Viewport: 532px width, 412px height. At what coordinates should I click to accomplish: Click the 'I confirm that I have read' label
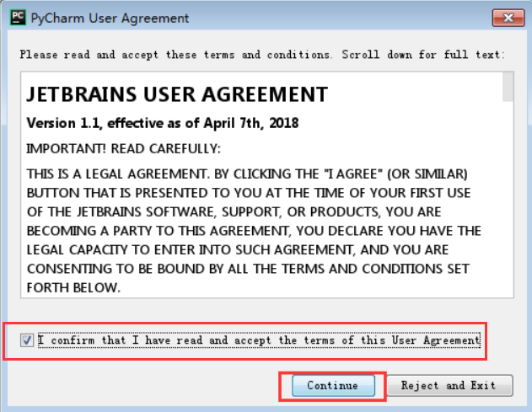coord(259,340)
